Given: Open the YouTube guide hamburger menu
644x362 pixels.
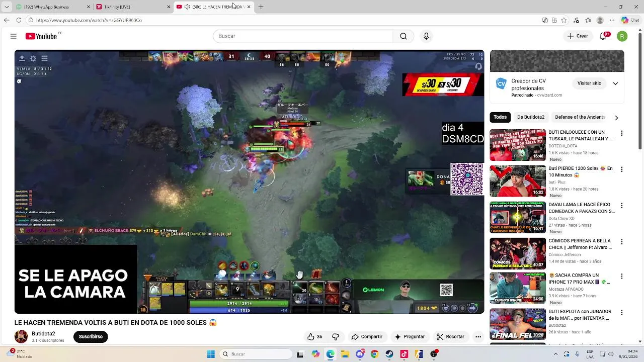Looking at the screenshot, I should click(14, 36).
